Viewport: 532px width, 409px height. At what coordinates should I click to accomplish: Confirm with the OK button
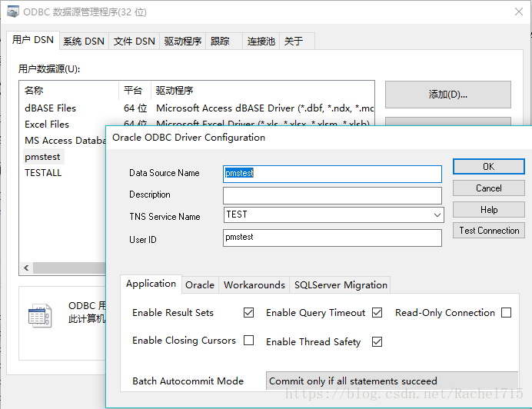(x=489, y=166)
